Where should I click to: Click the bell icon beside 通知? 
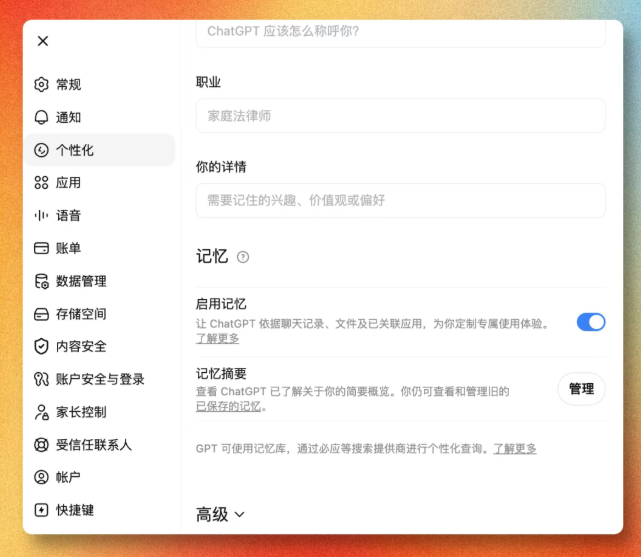(41, 117)
